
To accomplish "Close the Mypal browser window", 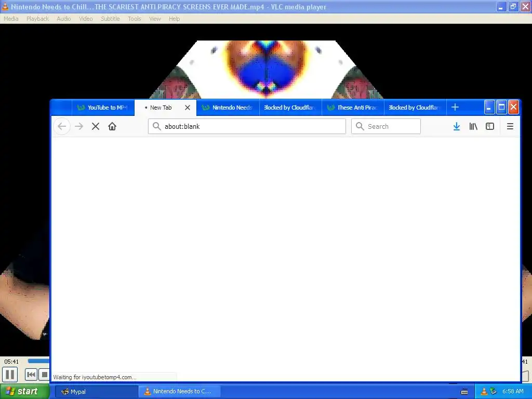I will point(514,108).
